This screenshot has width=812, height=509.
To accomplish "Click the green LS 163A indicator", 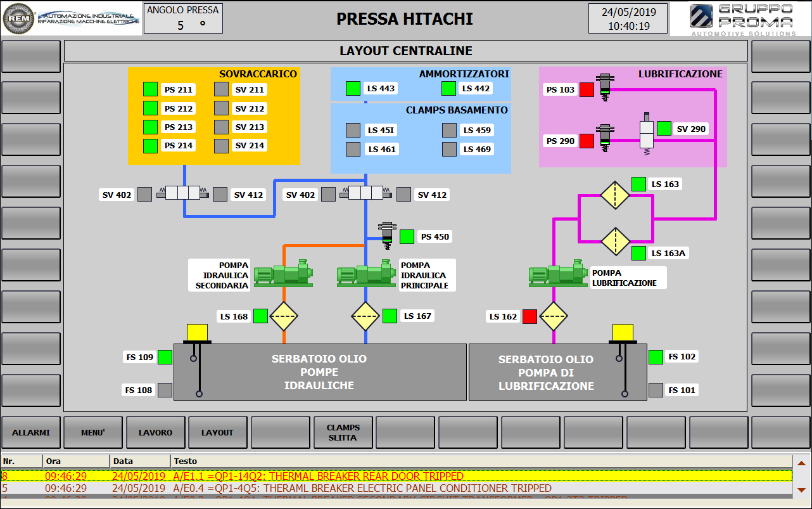I will coord(638,253).
